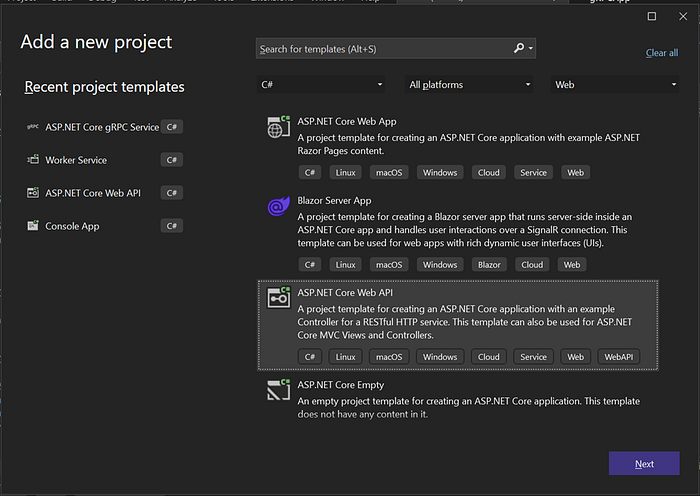Open the C# language filter dropdown
Screen dimensions: 700x496
click(x=321, y=84)
